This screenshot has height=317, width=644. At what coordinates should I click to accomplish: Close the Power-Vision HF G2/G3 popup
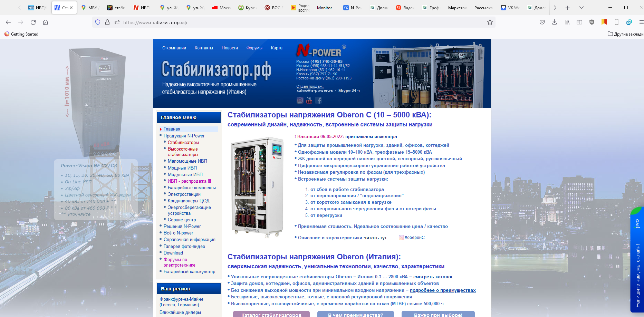133,215
